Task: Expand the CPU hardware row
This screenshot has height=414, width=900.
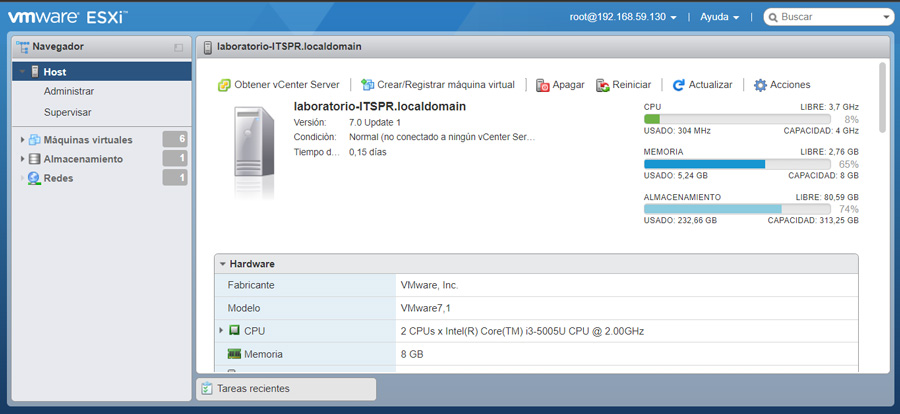Action: coord(221,330)
